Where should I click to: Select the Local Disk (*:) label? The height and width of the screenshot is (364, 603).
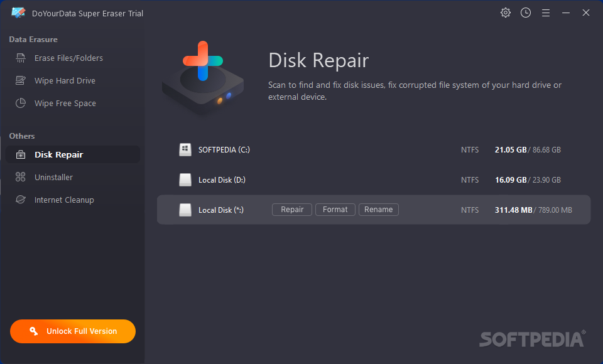pyautogui.click(x=220, y=210)
